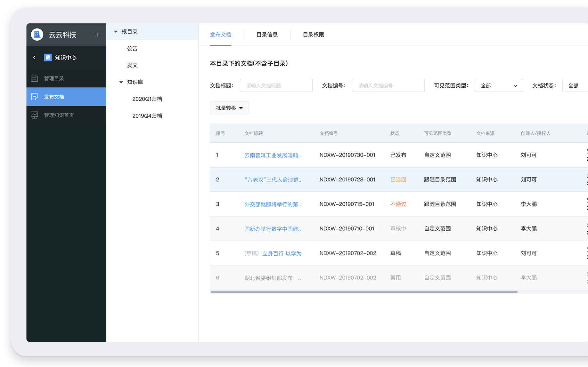The height and width of the screenshot is (367, 588).
Task: Select the 2020Q1归档 tree item
Action: 147,99
